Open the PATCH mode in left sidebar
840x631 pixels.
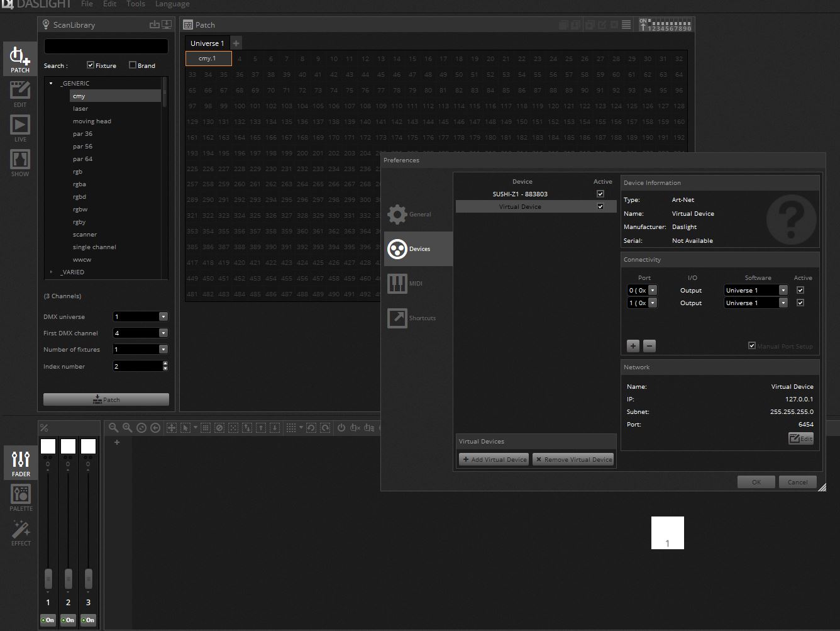pos(20,59)
